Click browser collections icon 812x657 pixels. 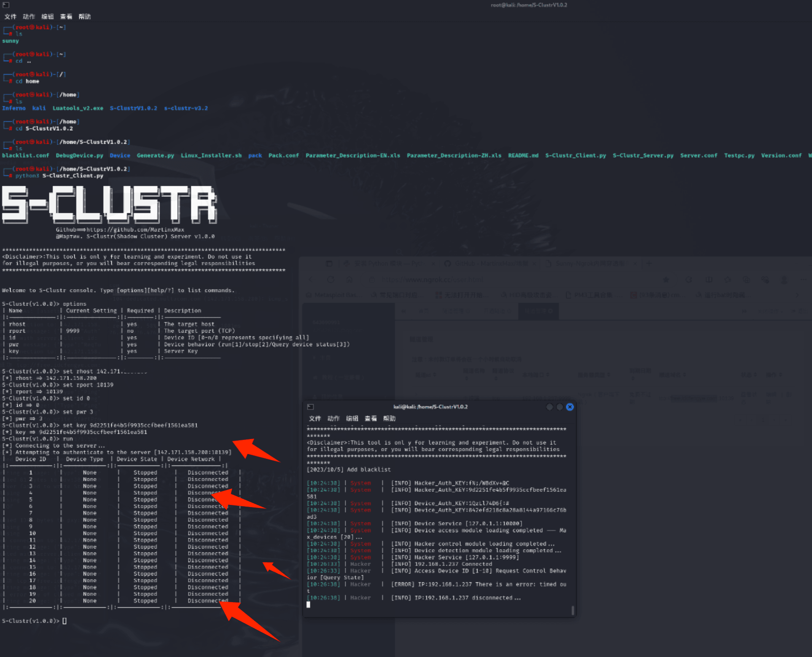(x=746, y=279)
